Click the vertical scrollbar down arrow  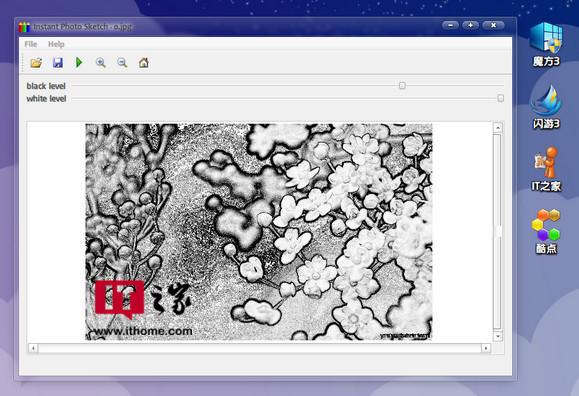click(x=498, y=336)
